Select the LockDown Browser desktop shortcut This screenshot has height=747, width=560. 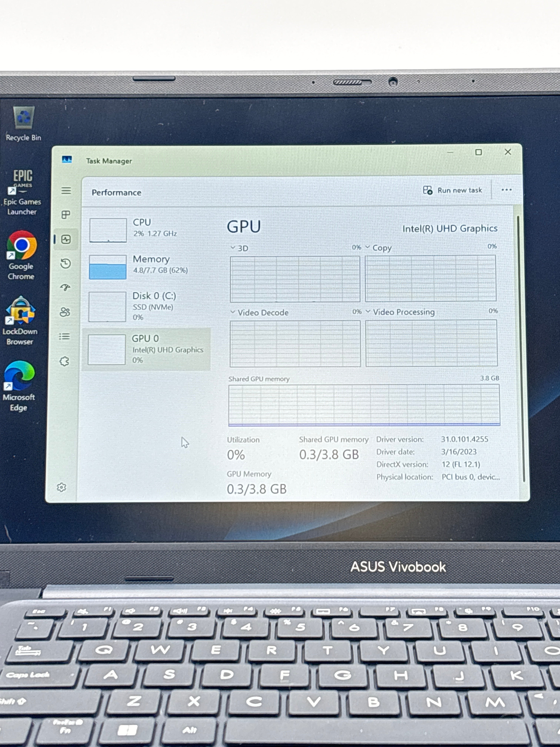pos(20,321)
